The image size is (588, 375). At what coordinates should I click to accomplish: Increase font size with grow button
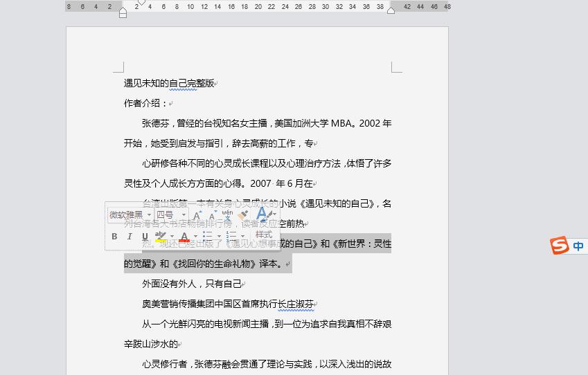[197, 215]
